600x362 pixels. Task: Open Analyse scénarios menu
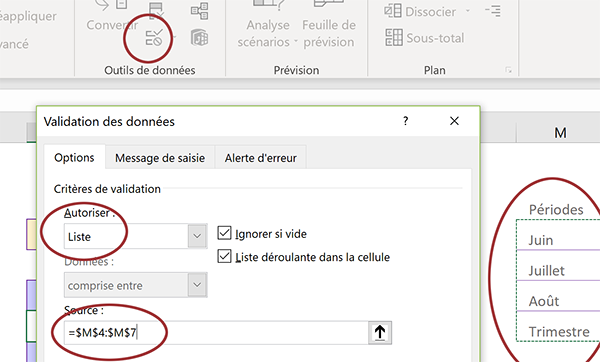click(x=267, y=24)
